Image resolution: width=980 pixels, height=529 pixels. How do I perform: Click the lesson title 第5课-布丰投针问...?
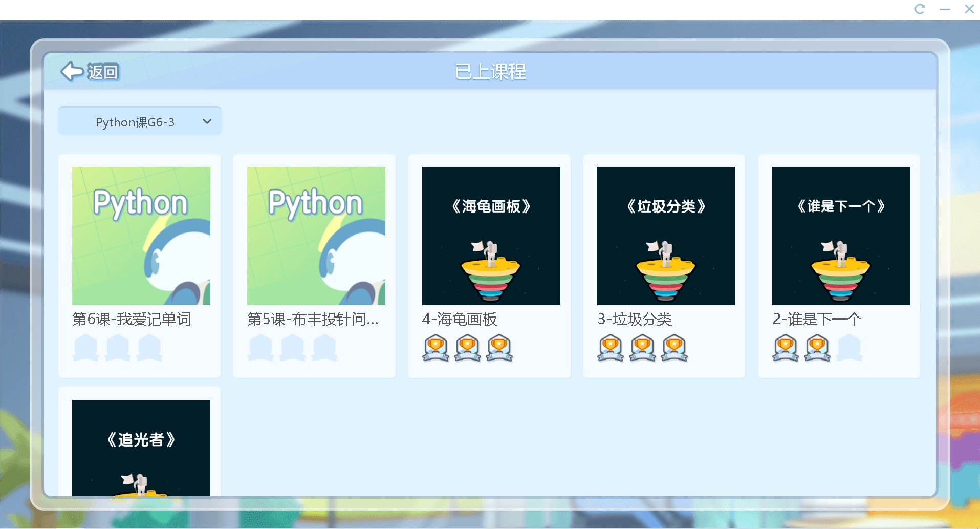point(313,319)
